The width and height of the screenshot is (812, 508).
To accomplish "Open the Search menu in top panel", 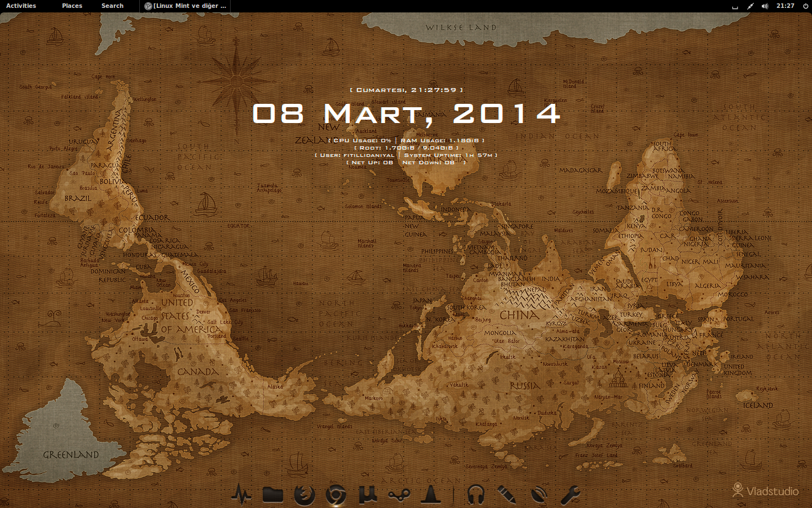I will point(112,6).
